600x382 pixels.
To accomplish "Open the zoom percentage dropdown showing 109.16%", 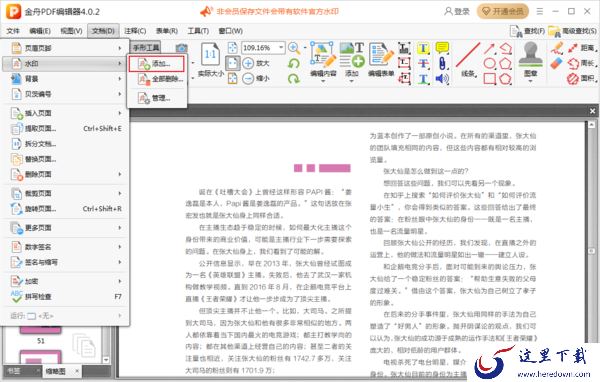I will [281, 47].
